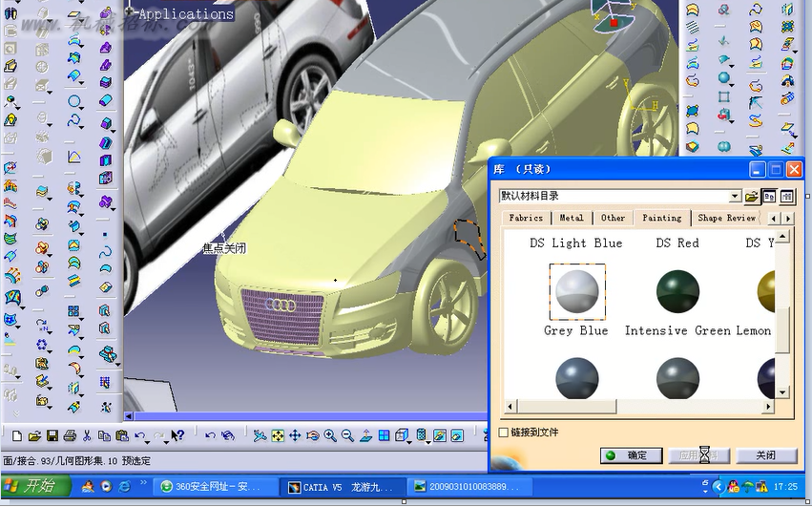Click the Swap visible space icon

(x=457, y=435)
